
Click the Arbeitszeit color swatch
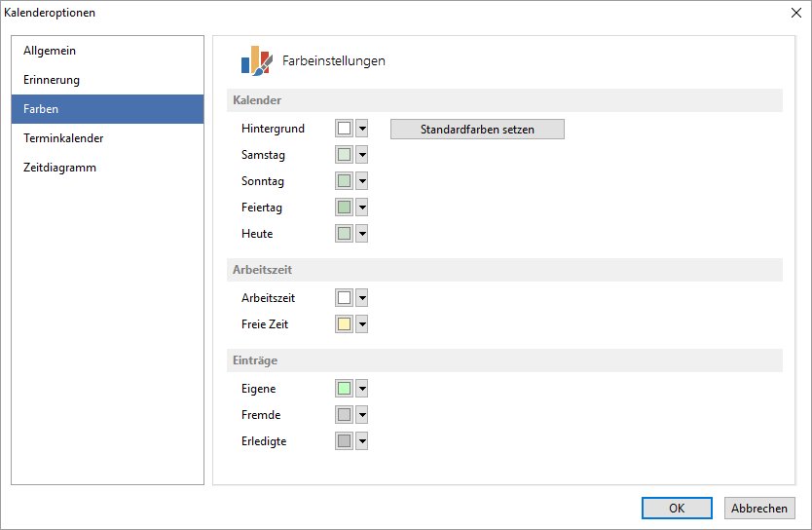[344, 298]
